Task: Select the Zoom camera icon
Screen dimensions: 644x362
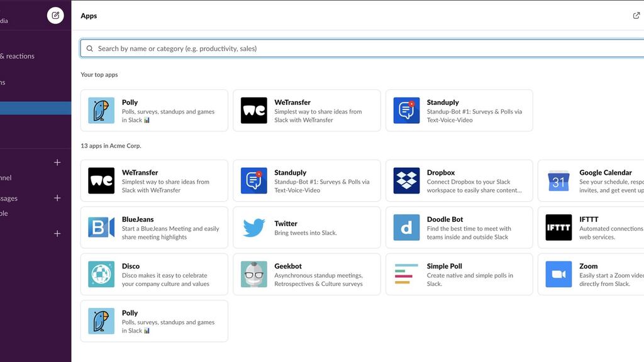Action: pos(558,275)
